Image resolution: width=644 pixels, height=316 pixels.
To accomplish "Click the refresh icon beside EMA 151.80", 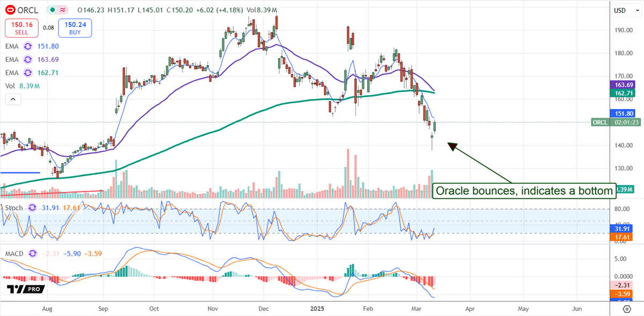I will pos(28,47).
